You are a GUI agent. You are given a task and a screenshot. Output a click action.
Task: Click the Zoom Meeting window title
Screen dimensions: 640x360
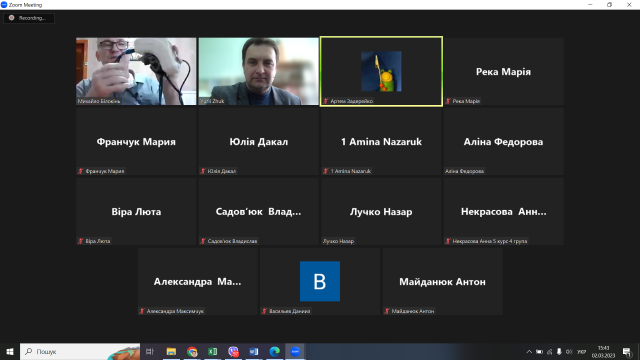pos(25,5)
